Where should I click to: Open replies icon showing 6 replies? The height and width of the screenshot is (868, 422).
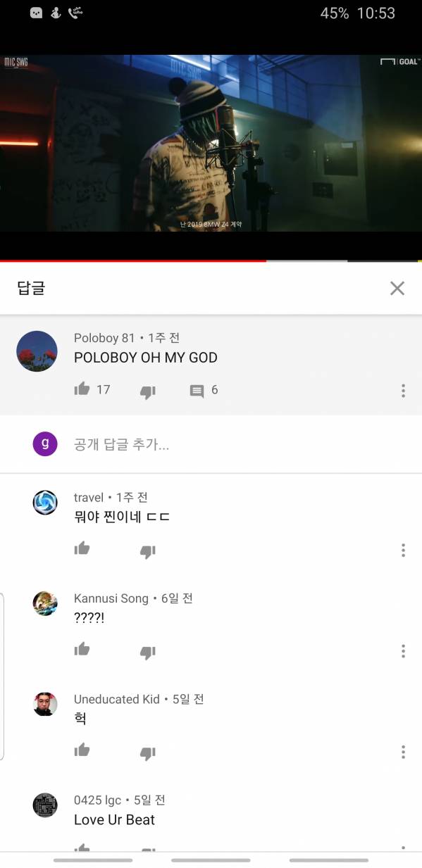tap(197, 391)
